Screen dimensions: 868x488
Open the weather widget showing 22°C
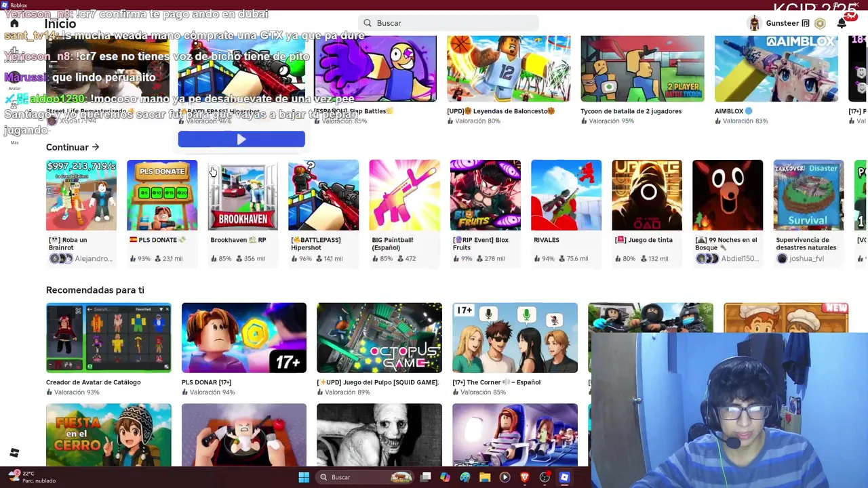click(x=32, y=477)
